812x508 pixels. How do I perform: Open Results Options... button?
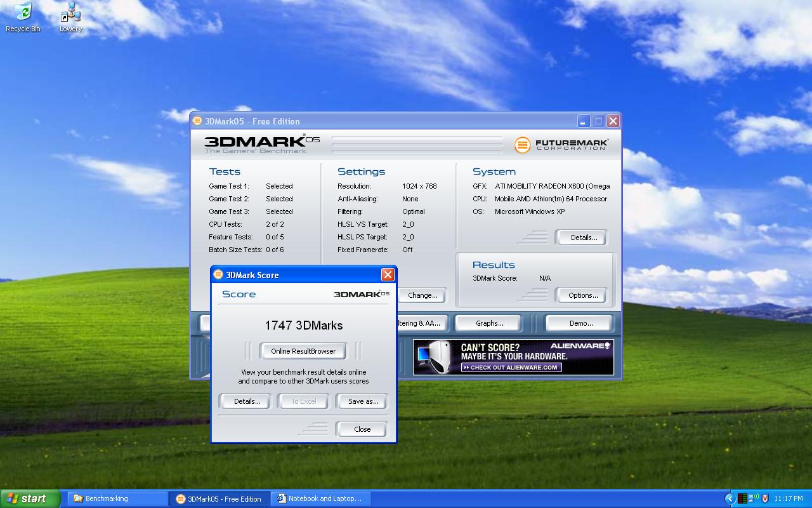(583, 295)
